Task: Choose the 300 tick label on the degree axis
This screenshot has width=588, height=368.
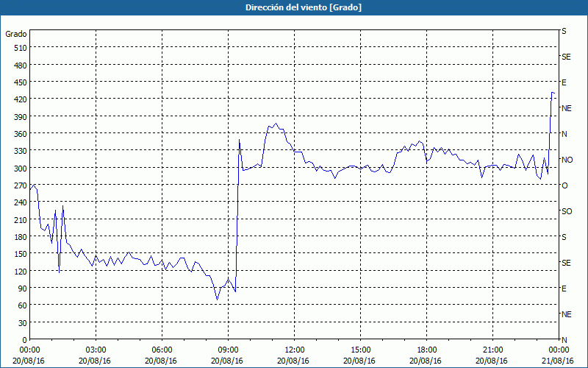Action: (21, 169)
